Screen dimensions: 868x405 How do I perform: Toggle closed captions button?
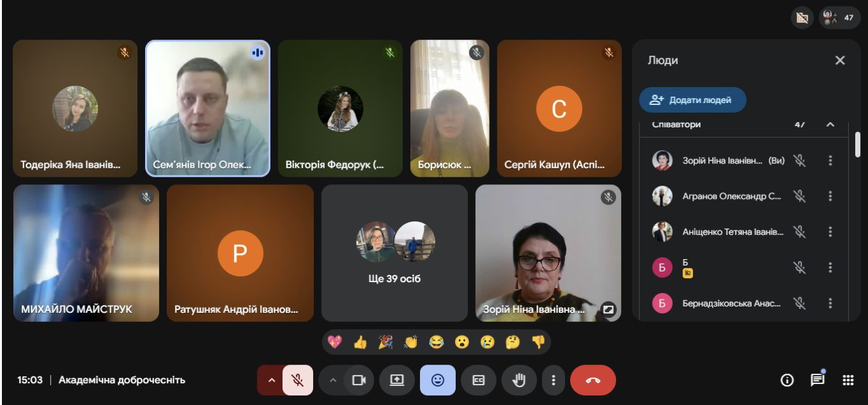478,380
